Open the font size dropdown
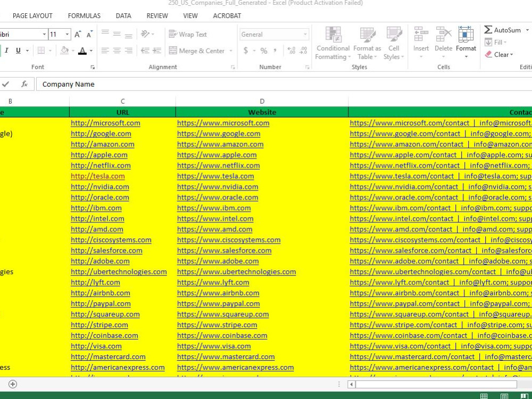Viewport: 532px width, 399px height. click(67, 34)
